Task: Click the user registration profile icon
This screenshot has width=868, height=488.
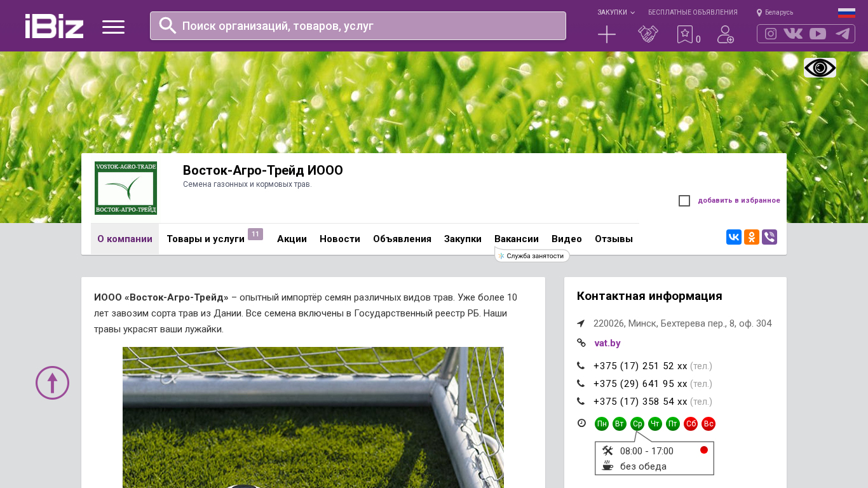Action: click(725, 34)
